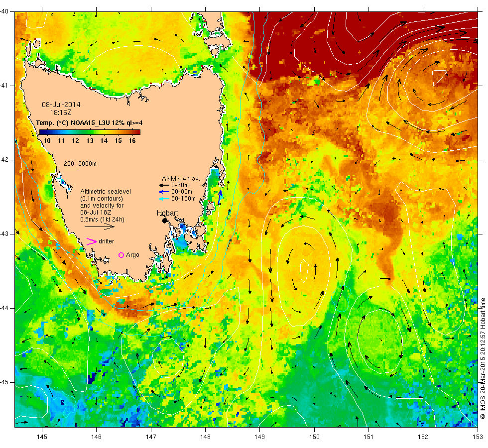
Task: Click the temperature color bar legend
Action: (x=90, y=132)
